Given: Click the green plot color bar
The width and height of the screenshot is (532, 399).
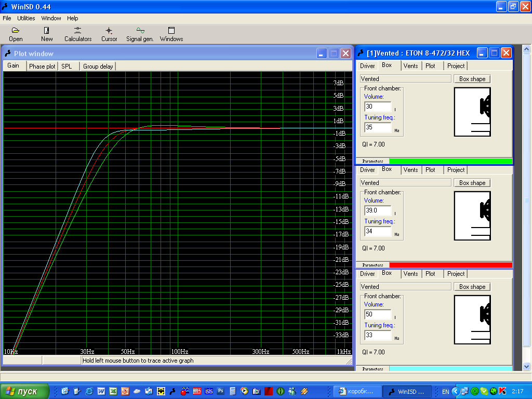Looking at the screenshot, I should pyautogui.click(x=450, y=161).
